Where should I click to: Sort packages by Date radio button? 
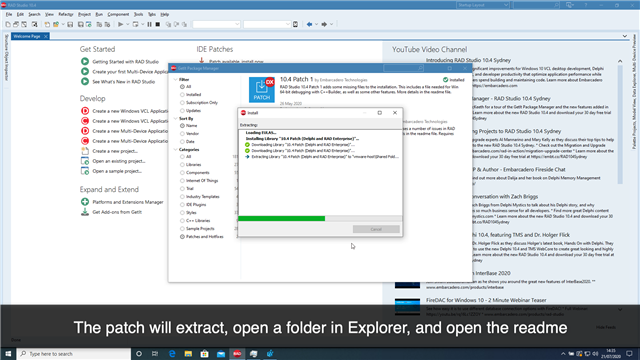point(182,142)
